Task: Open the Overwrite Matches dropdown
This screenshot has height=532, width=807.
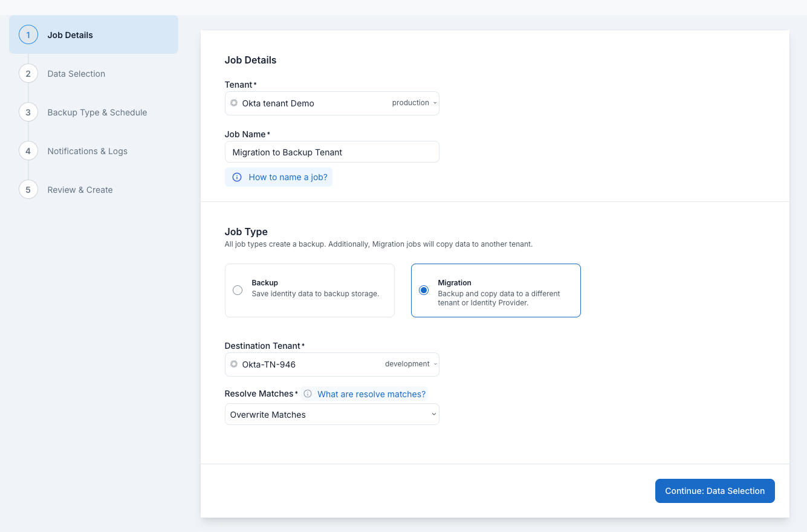Action: click(331, 414)
